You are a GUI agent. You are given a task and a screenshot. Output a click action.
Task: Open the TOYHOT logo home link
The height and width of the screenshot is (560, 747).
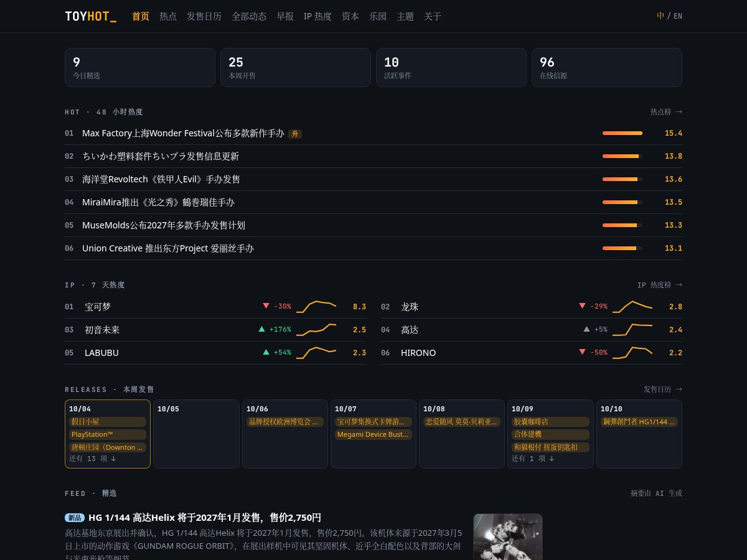coord(90,16)
